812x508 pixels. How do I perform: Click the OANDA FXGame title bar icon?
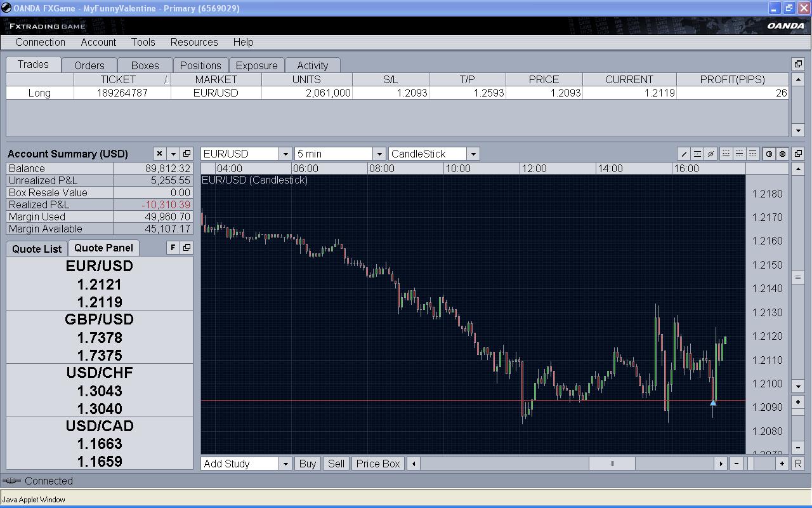click(x=6, y=8)
